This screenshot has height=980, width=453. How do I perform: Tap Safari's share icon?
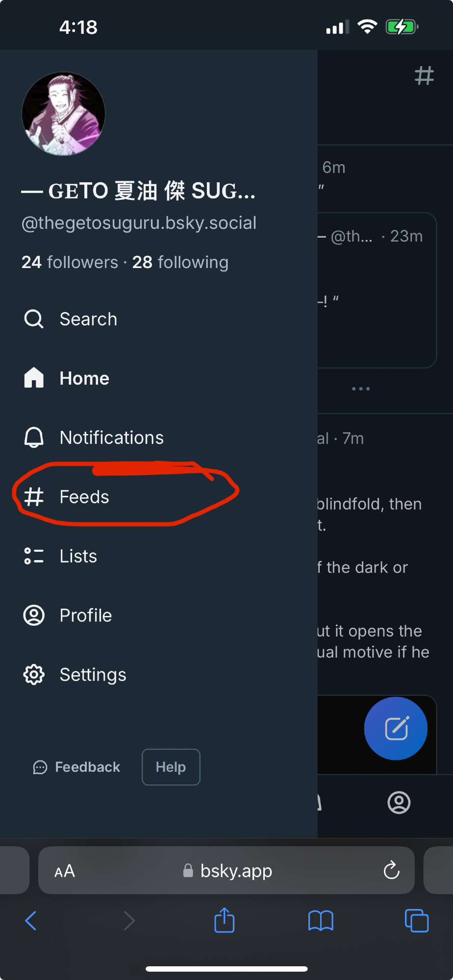coord(225,920)
